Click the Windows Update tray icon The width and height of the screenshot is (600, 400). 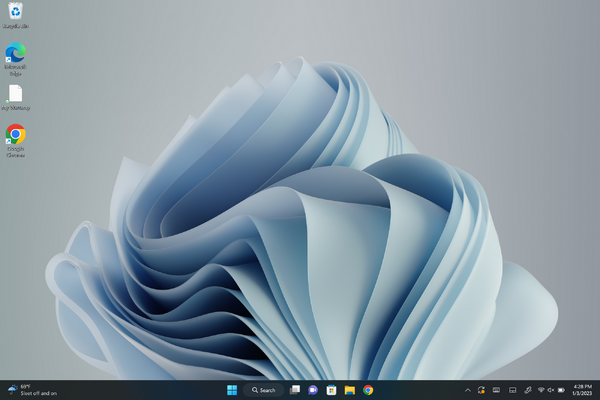click(x=481, y=390)
